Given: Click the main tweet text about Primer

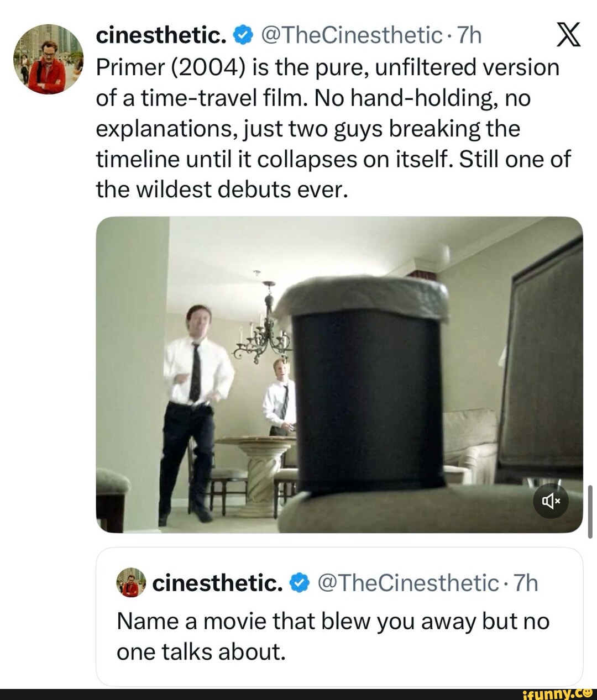Looking at the screenshot, I should [x=332, y=128].
